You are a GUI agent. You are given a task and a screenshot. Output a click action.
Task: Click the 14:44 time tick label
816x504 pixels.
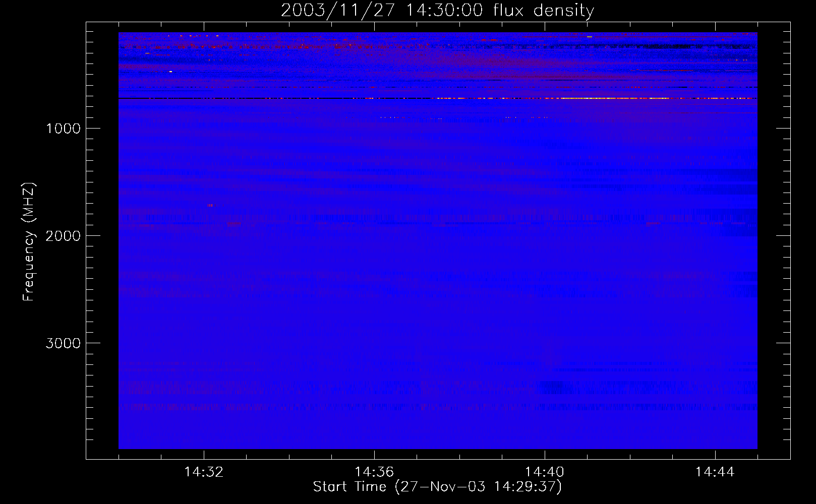[x=715, y=472]
